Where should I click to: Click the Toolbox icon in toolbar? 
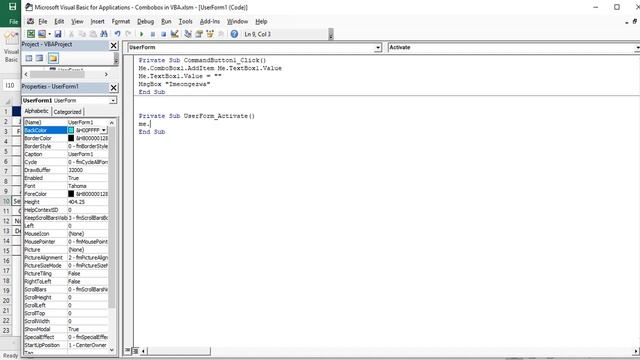point(221,34)
